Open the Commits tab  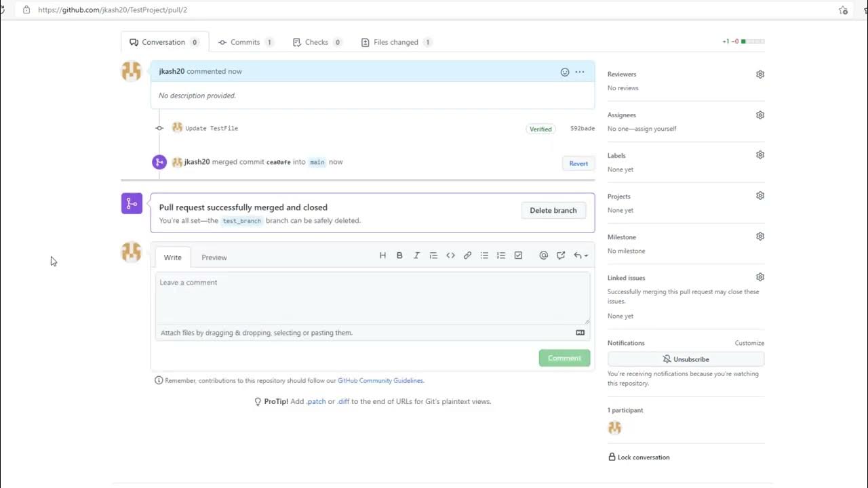pos(245,42)
